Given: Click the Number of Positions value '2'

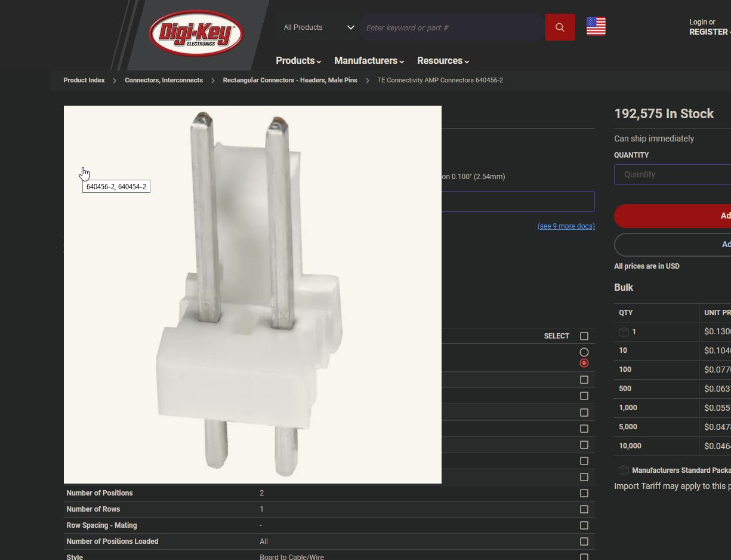Looking at the screenshot, I should pos(261,493).
